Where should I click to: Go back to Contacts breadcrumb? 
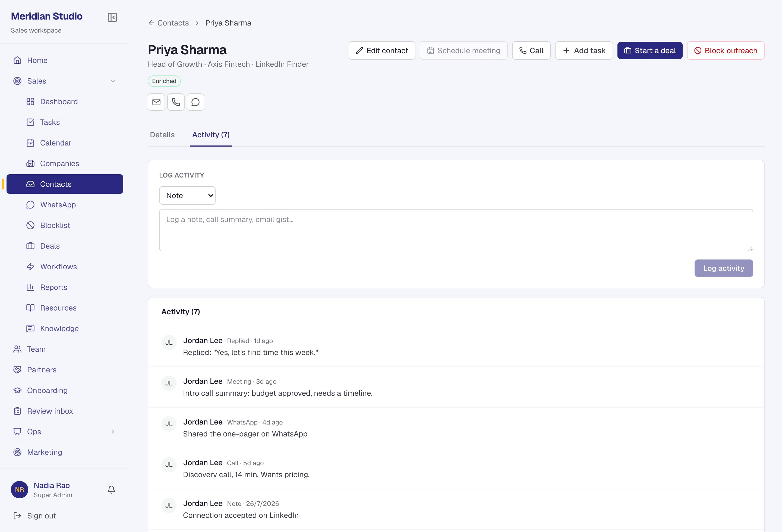169,23
